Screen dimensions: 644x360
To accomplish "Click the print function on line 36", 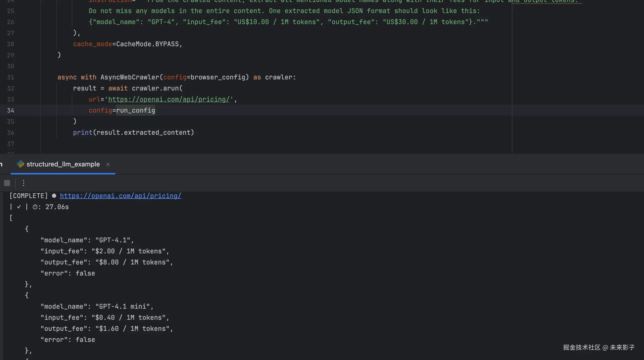I will click(x=83, y=132).
